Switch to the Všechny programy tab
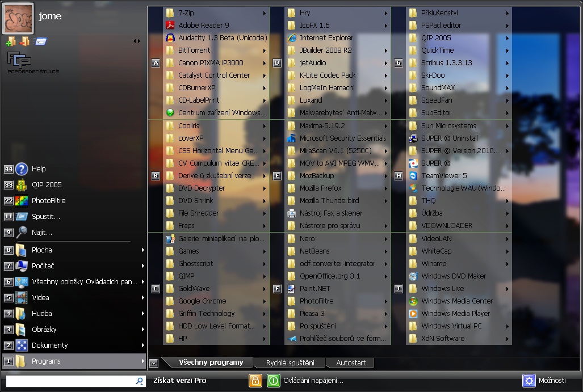Image resolution: width=583 pixels, height=392 pixels. pos(211,363)
